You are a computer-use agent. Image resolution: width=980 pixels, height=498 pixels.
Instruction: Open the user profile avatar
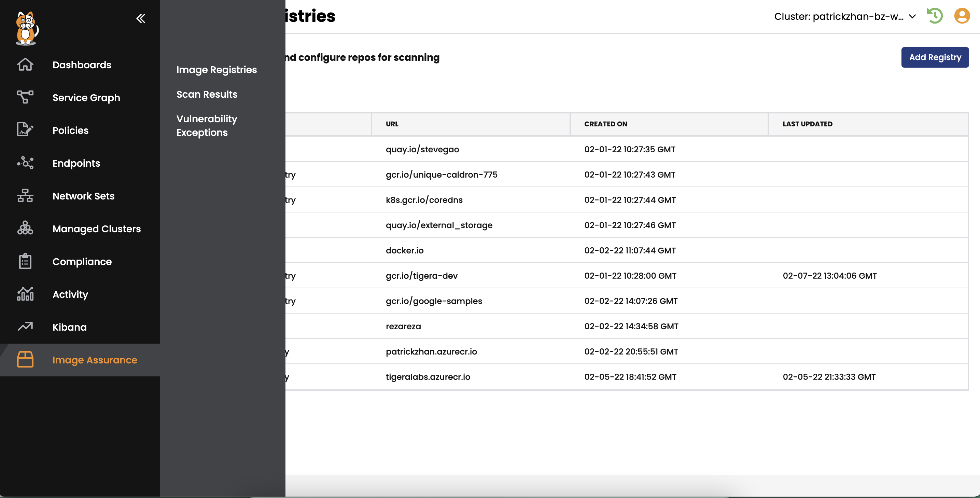962,16
